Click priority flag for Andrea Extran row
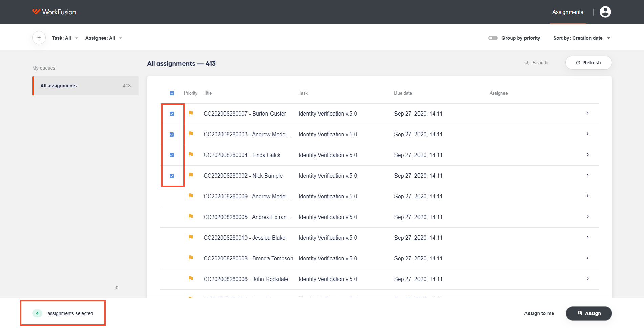The image size is (644, 328). [x=191, y=217]
